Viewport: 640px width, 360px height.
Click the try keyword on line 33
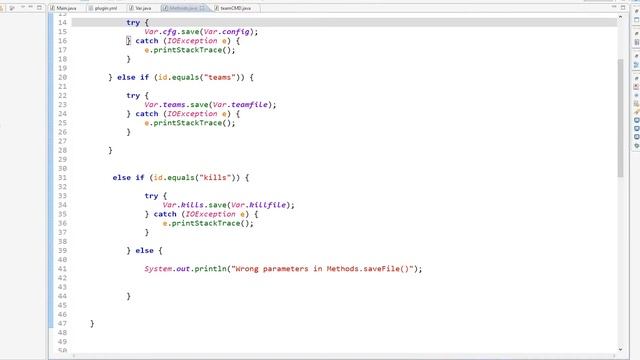[x=151, y=196]
